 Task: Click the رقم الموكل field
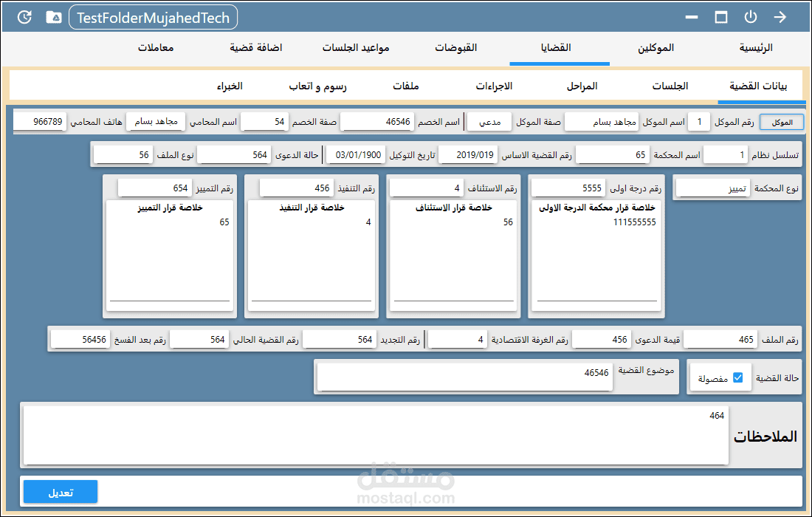pyautogui.click(x=699, y=122)
